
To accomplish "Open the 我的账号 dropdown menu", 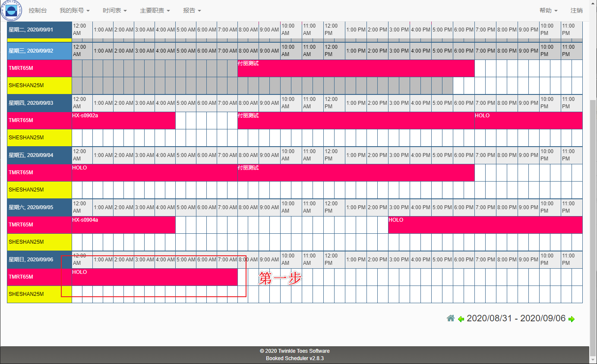I will [x=74, y=10].
